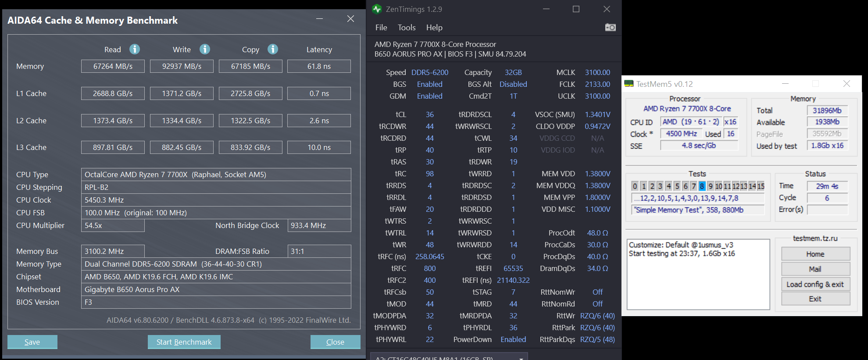Open the Help menu in ZenTimings

(x=434, y=27)
